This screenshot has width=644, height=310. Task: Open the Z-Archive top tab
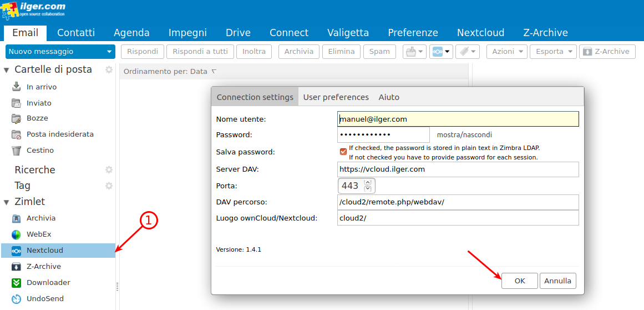[x=545, y=33]
